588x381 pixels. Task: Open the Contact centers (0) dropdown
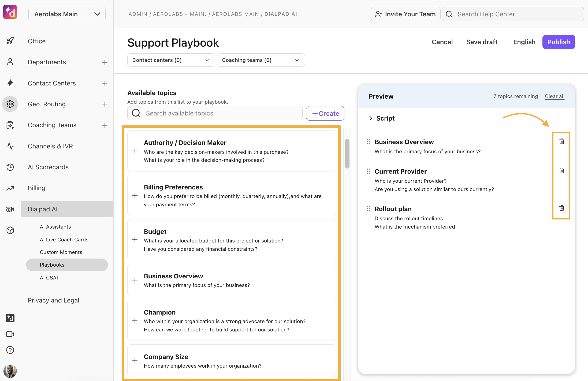coord(171,60)
